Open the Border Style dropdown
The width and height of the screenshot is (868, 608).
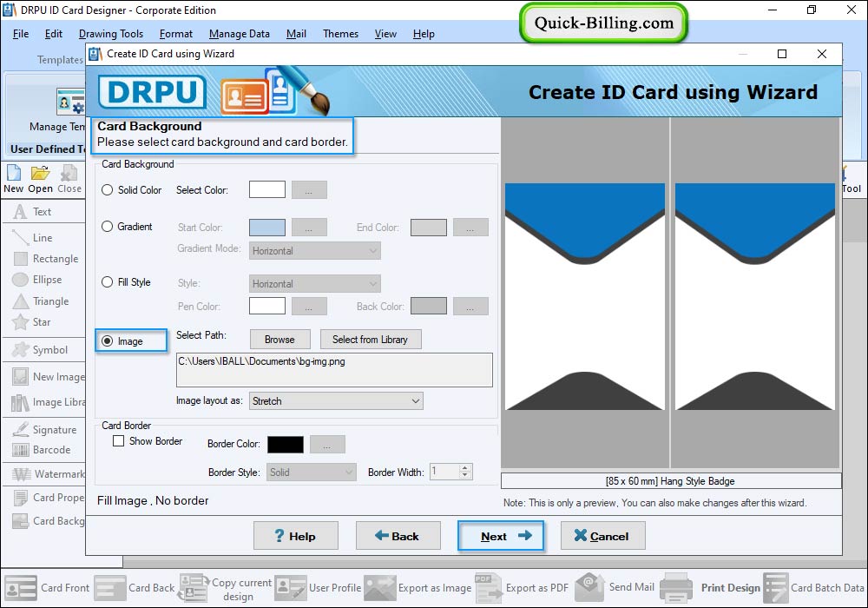pyautogui.click(x=311, y=473)
